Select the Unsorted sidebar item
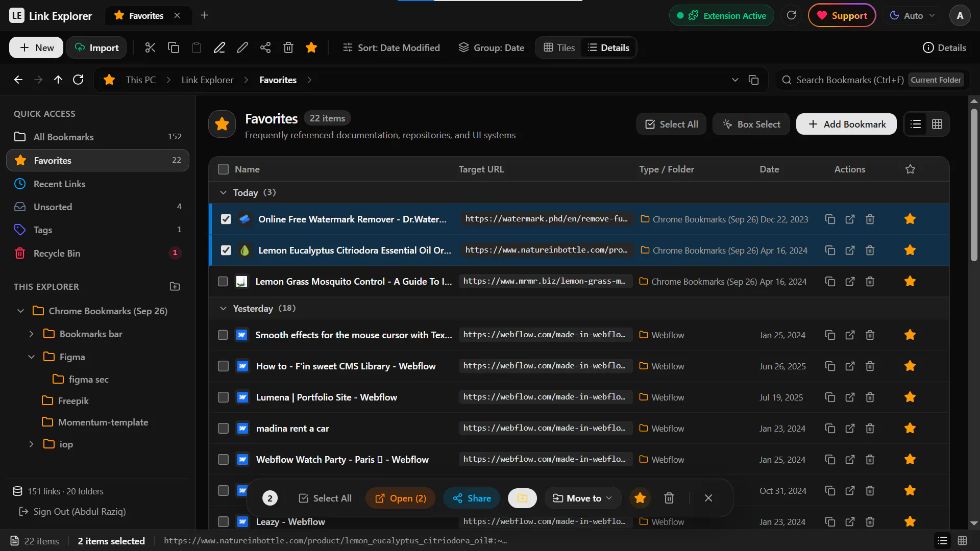This screenshot has height=551, width=980. (97, 207)
